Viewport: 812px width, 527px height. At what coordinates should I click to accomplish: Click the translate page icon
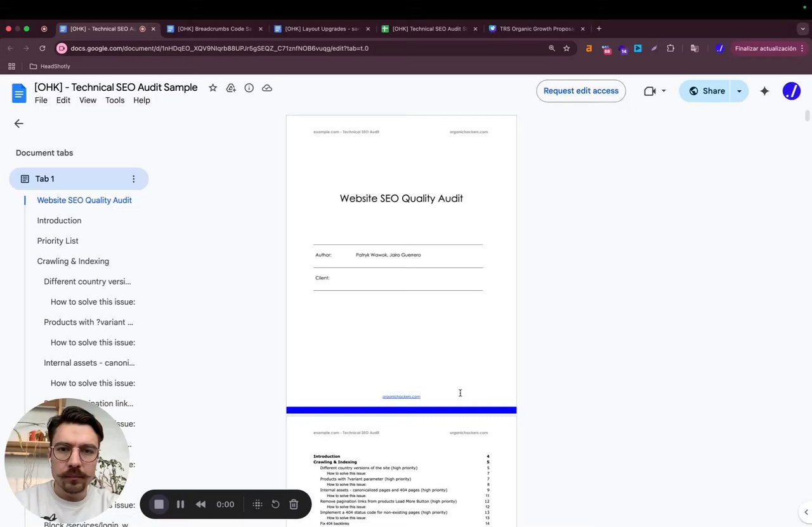tap(695, 48)
